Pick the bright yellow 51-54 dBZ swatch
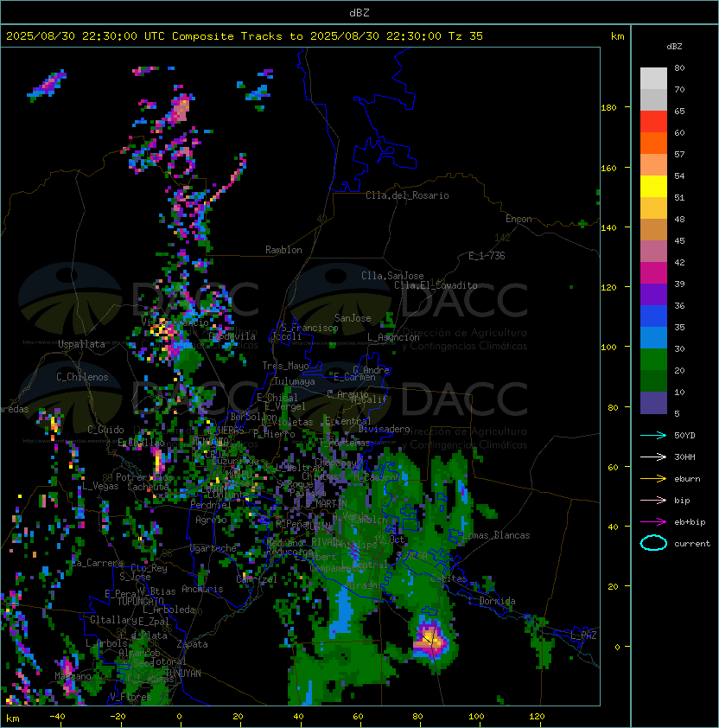The height and width of the screenshot is (728, 719). 653,186
